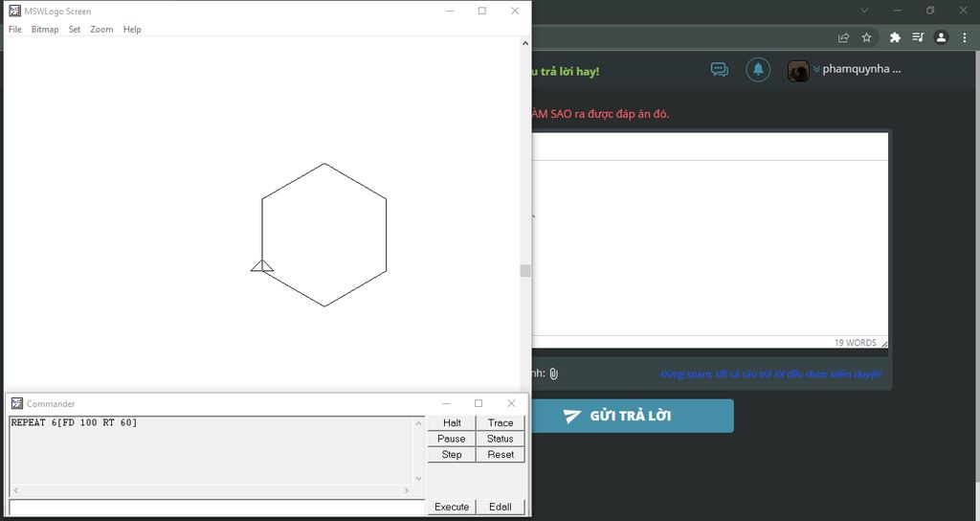The height and width of the screenshot is (521, 980).
Task: Close the Commander window
Action: coord(511,403)
